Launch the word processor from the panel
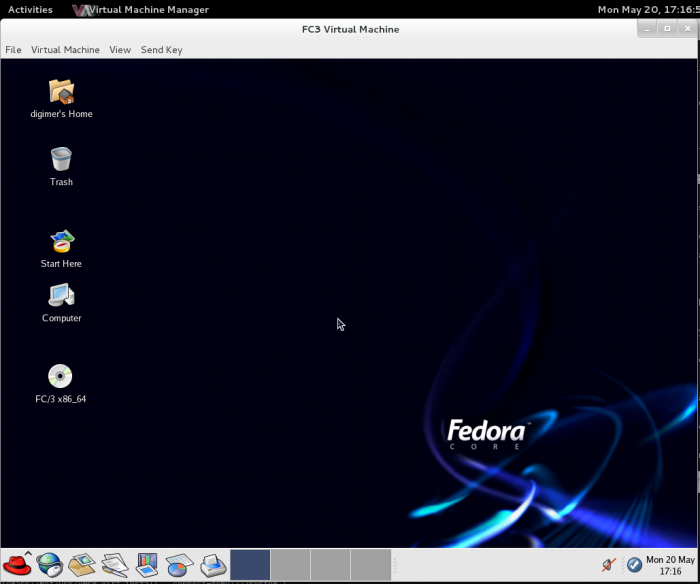The height and width of the screenshot is (584, 700). pyautogui.click(x=115, y=565)
